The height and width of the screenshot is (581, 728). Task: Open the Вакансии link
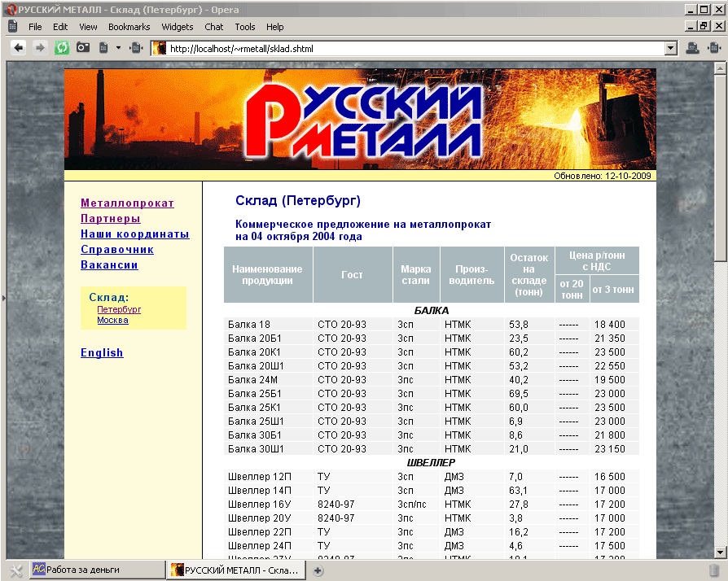(109, 264)
